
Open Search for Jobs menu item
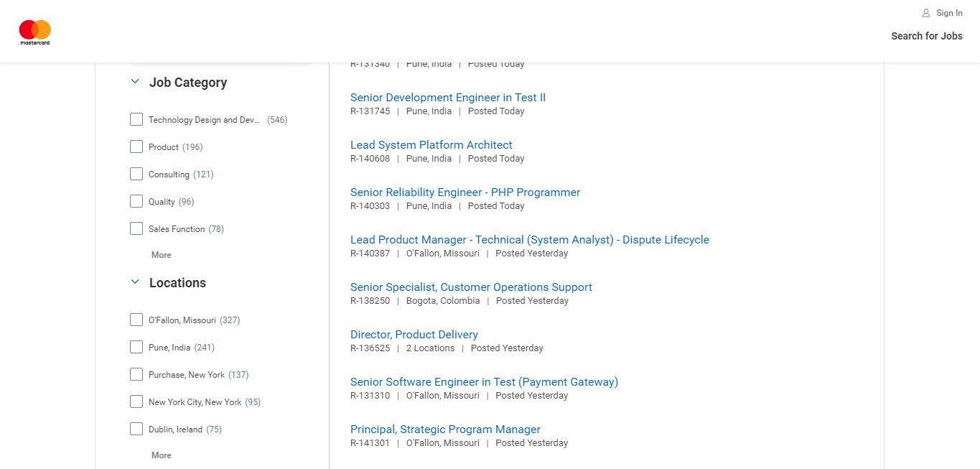(926, 36)
